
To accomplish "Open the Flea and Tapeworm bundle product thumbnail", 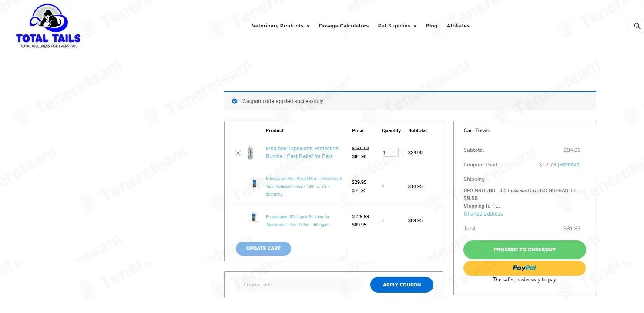I will point(250,152).
